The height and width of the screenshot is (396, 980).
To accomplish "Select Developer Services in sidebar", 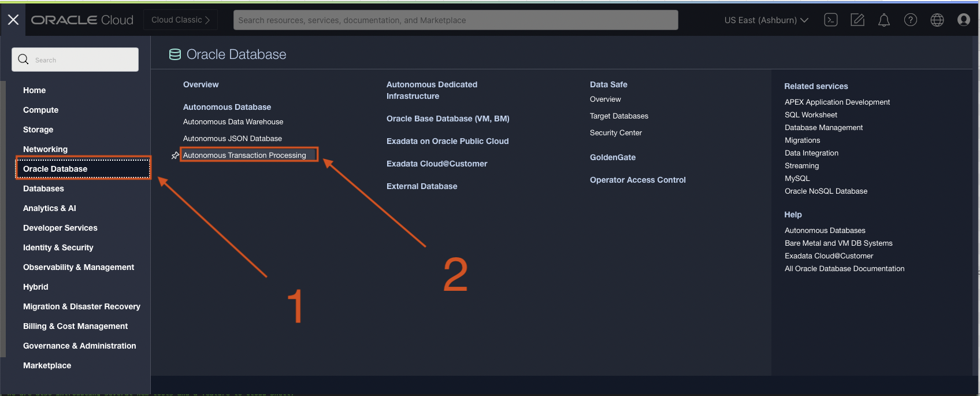I will tap(60, 228).
